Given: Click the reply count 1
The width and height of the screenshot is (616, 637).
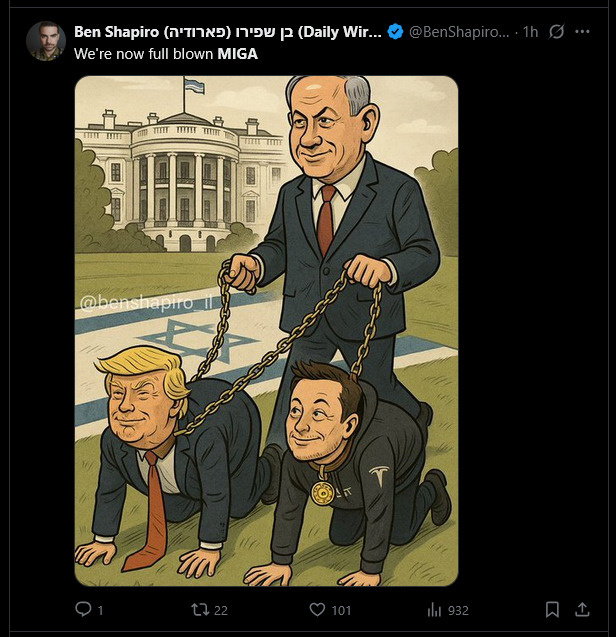Looking at the screenshot, I should point(100,611).
